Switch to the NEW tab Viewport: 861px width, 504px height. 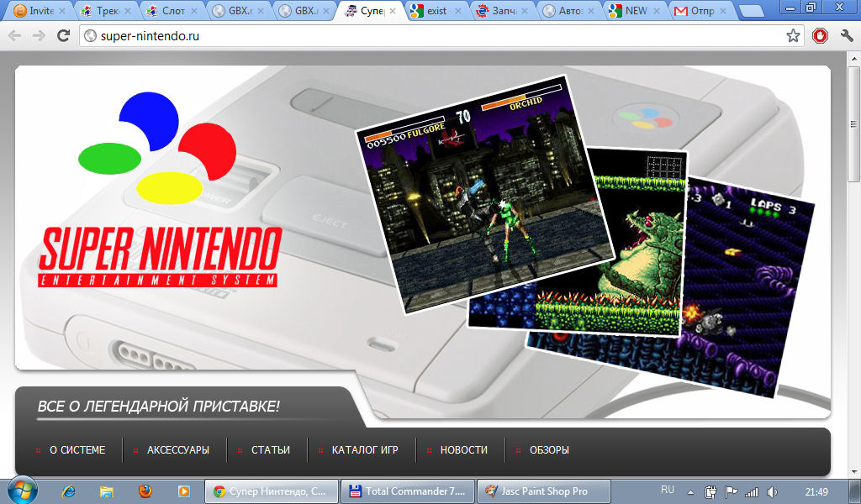click(635, 11)
